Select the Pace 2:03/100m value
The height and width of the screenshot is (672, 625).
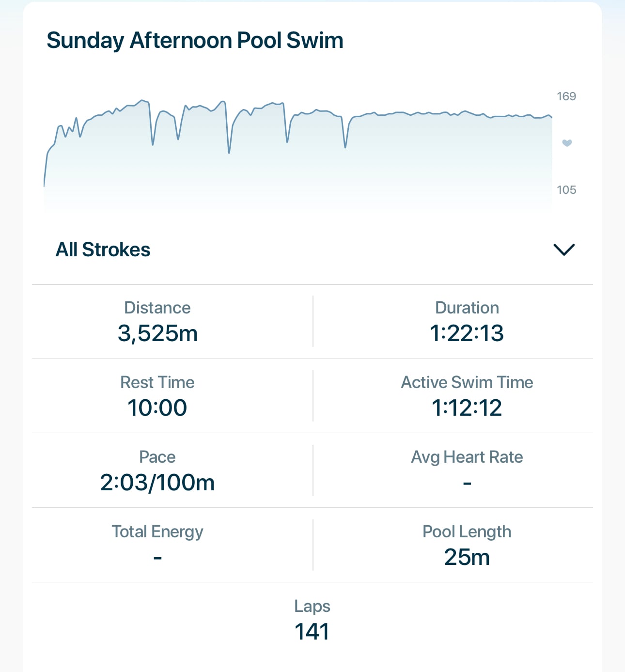(157, 483)
